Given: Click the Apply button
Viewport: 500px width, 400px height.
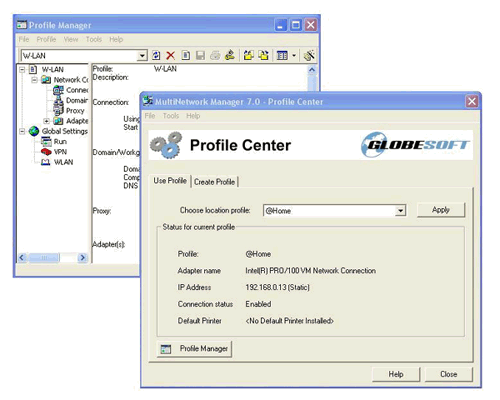Looking at the screenshot, I should (441, 210).
